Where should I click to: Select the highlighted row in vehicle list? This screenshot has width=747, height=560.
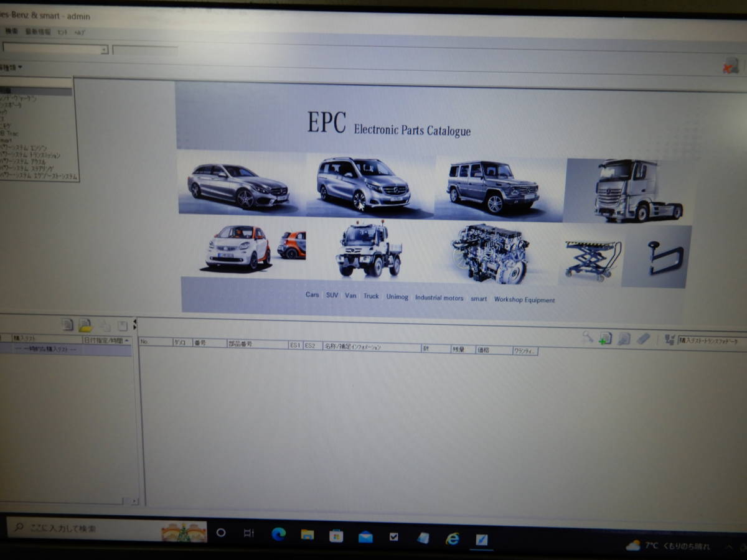tap(35, 91)
